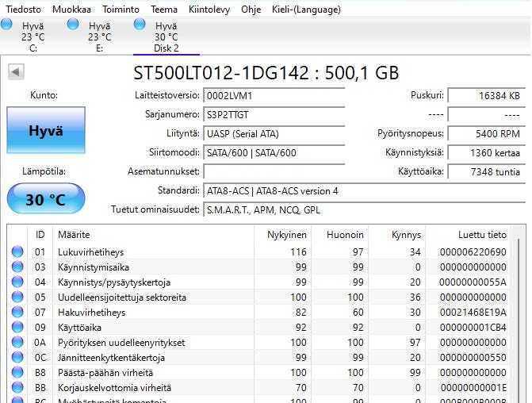
Task: Open the Tiedosto menu
Action: point(24,10)
